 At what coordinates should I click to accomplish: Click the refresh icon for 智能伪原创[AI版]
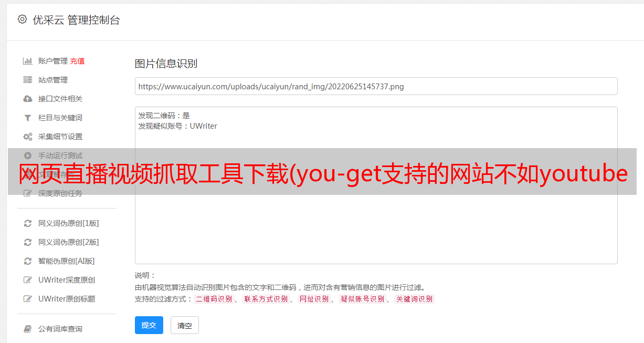pos(28,261)
